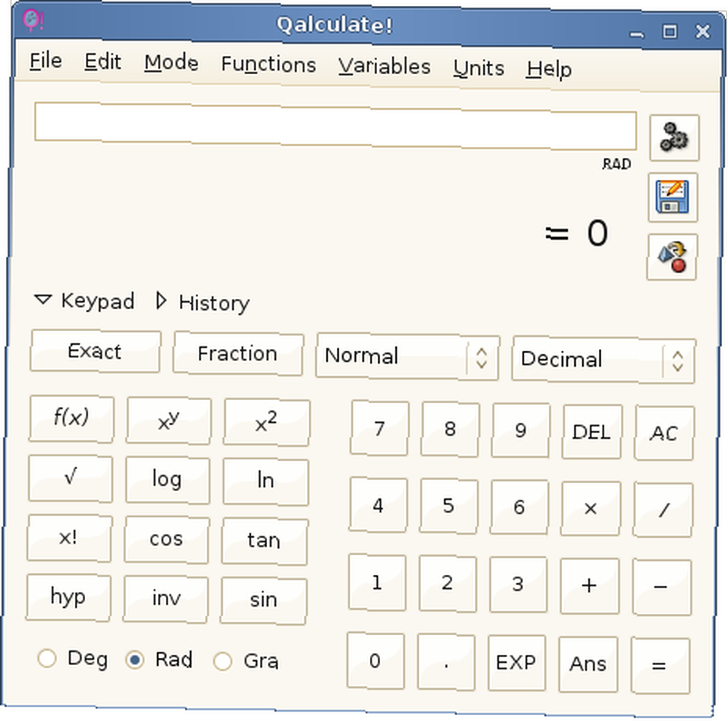
Task: Click the Qalculate! app icon in title bar
Action: [x=33, y=21]
